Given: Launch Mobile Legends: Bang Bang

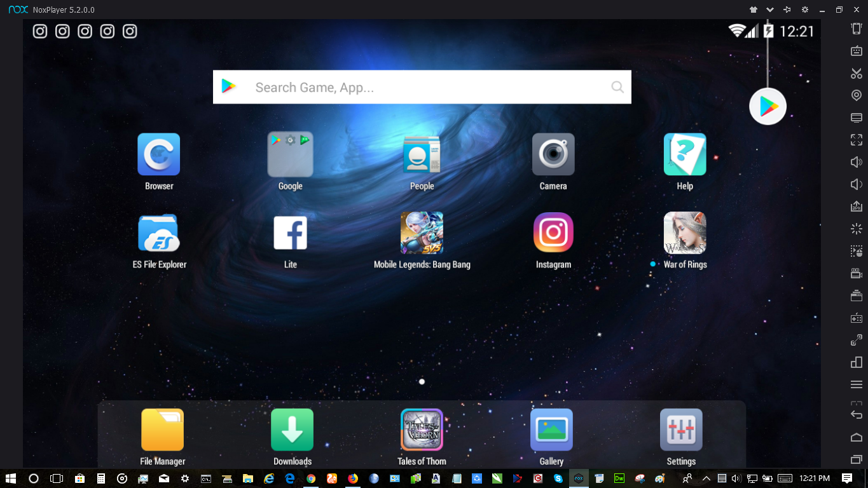Looking at the screenshot, I should pos(422,233).
